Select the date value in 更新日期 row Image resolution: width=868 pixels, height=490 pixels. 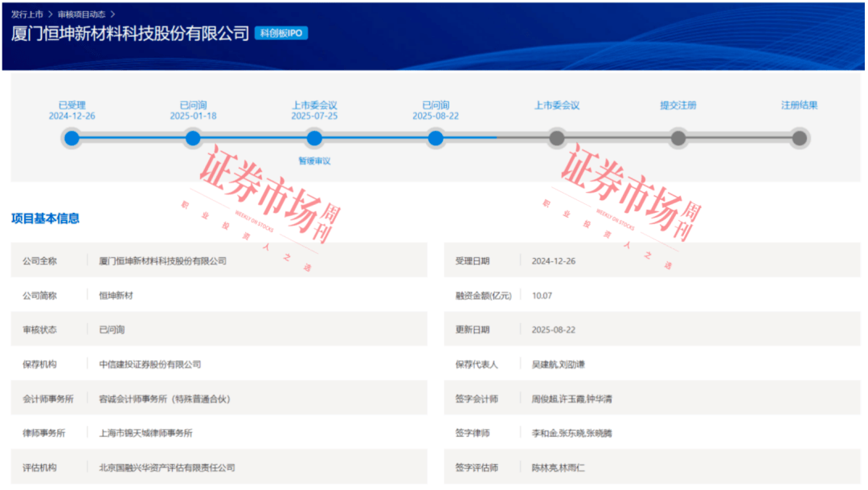pos(554,330)
